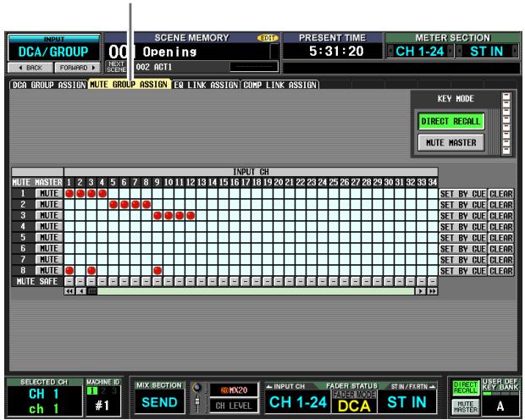
Task: Jump channel grid far left with double-arrow
Action: tap(69, 291)
